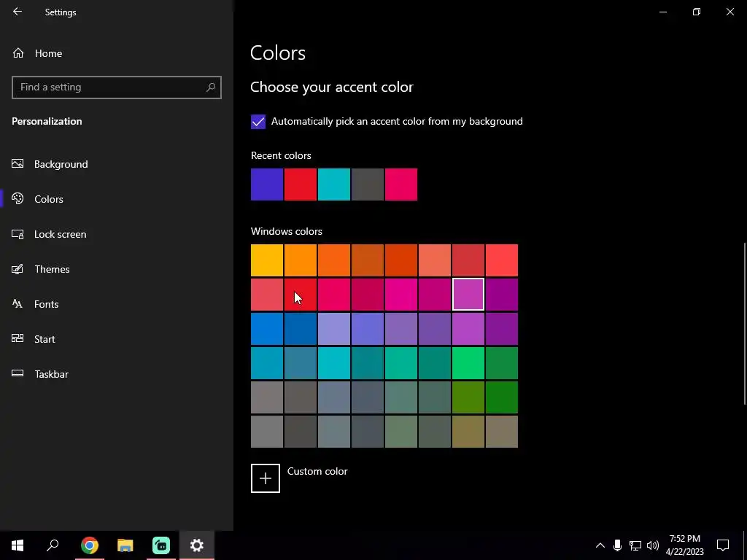The width and height of the screenshot is (747, 560).
Task: Open the volume tray icon
Action: tap(653, 545)
